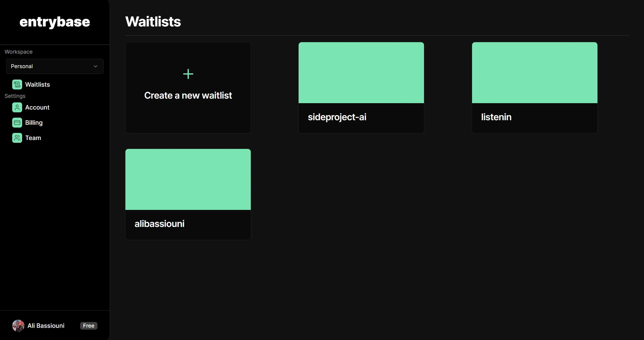Click the chevron in workspace selector

click(x=96, y=66)
